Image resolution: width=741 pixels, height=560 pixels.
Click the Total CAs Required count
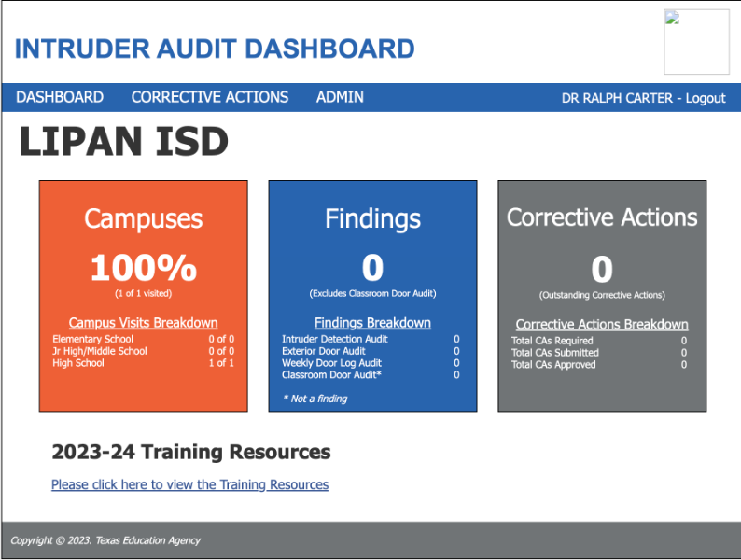coord(684,341)
